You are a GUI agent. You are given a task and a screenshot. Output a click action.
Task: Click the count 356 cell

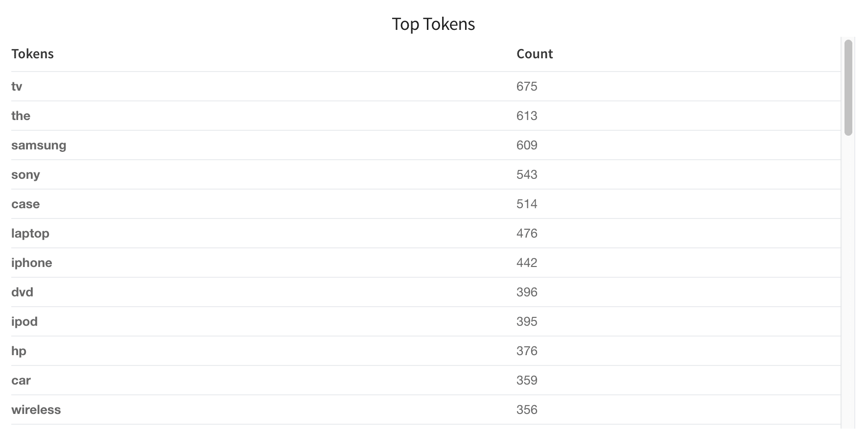click(x=527, y=410)
